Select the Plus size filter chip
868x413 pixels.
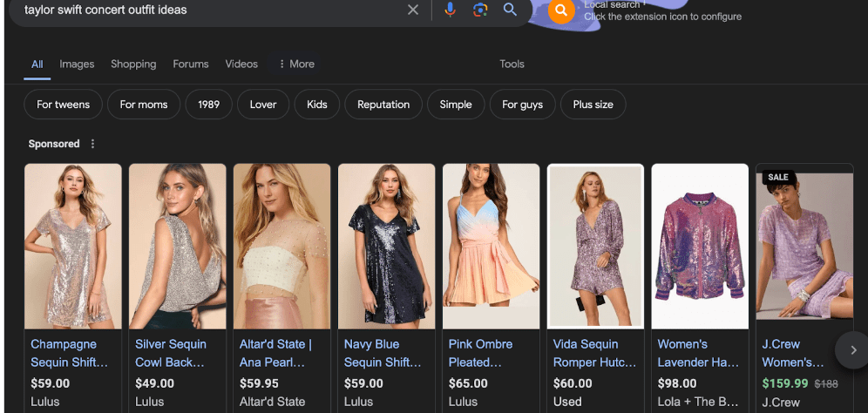593,105
